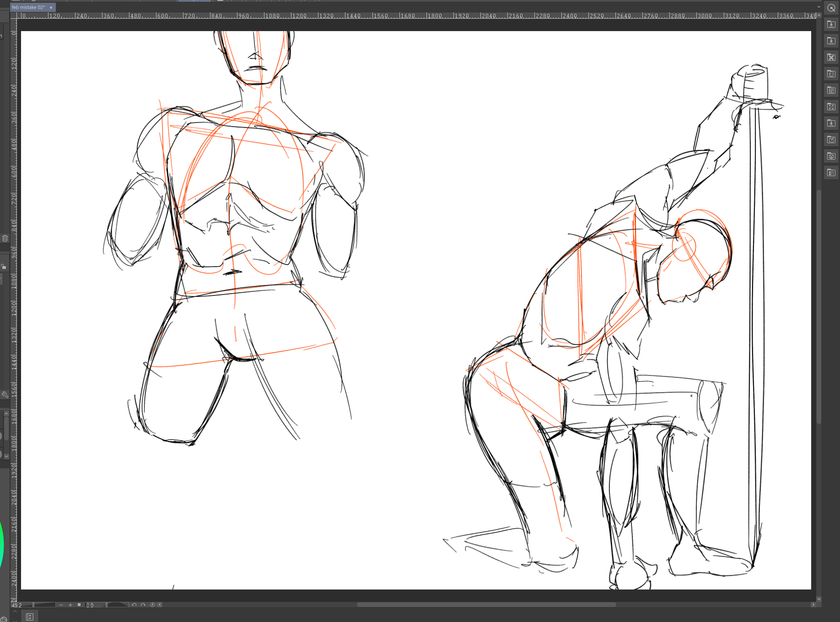Click the horizontal canvas scrollbar
Viewport: 840px width, 622px height.
coord(486,605)
